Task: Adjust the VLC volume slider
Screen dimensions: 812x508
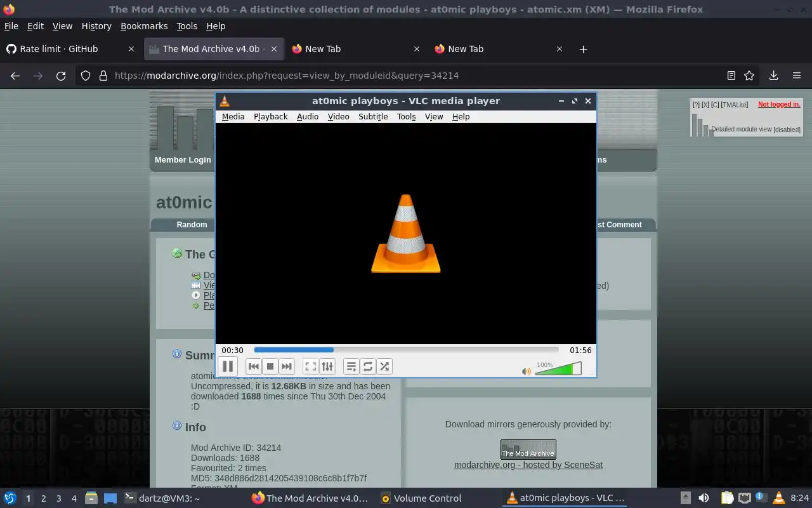Action: coord(558,369)
